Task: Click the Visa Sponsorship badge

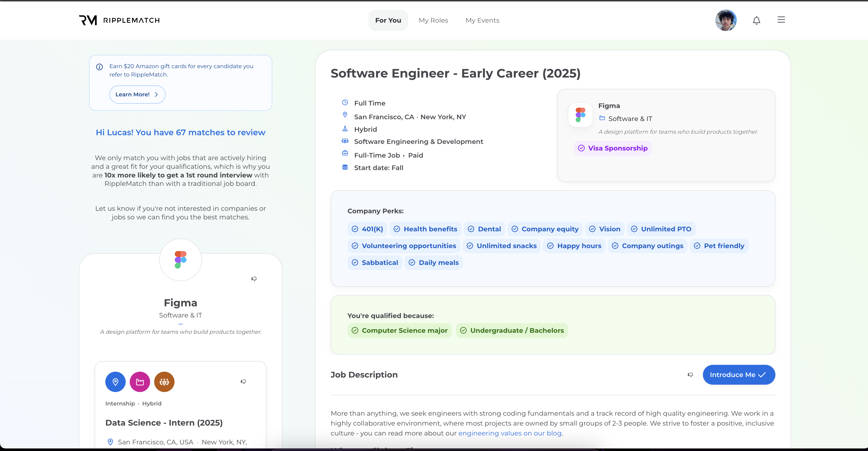Action: [613, 148]
